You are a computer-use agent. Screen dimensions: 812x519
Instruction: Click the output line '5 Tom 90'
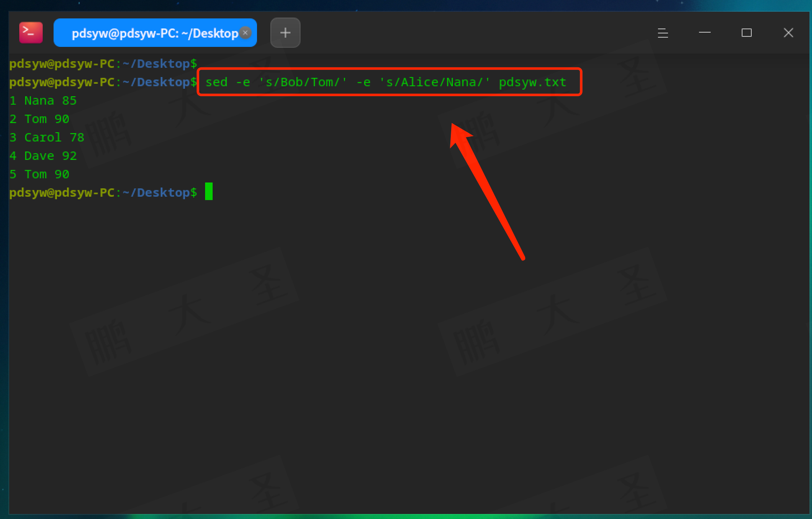39,175
